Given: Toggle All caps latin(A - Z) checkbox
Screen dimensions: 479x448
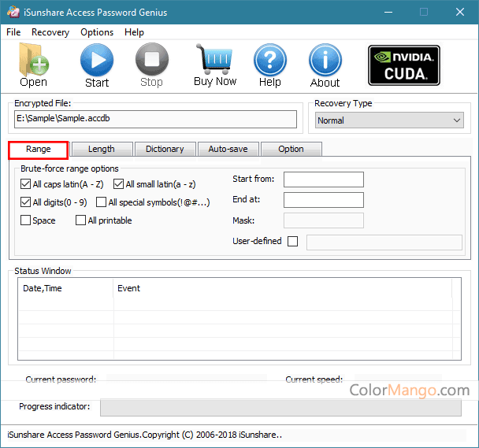Looking at the screenshot, I should click(25, 184).
